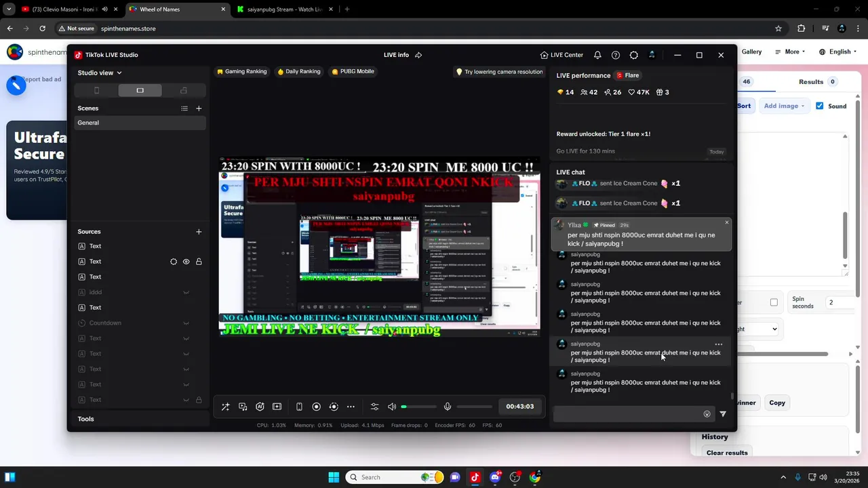
Task: Click the transform icon on second Text source
Action: 174,262
